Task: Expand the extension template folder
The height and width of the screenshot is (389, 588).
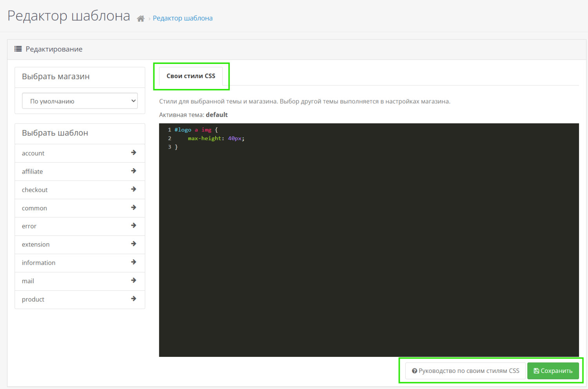Action: tap(80, 244)
